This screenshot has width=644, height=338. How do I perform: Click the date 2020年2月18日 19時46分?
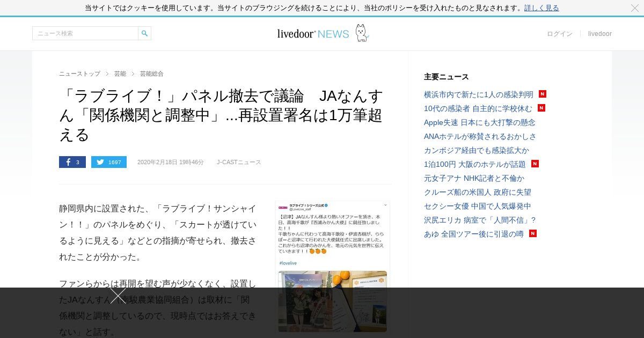click(x=171, y=162)
